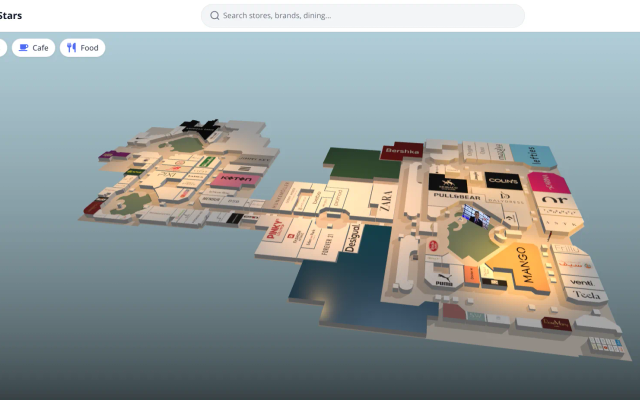The height and width of the screenshot is (400, 640).
Task: Select the PINKY store on the map
Action: tap(274, 229)
